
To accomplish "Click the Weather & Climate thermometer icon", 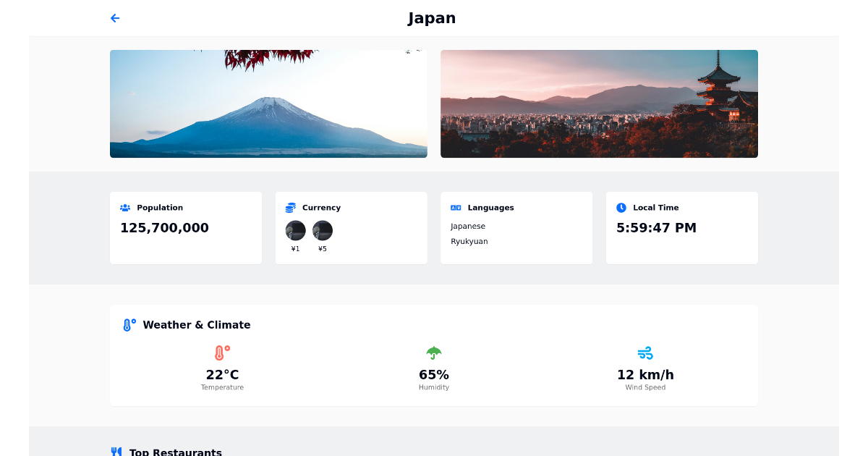I will coord(129,324).
